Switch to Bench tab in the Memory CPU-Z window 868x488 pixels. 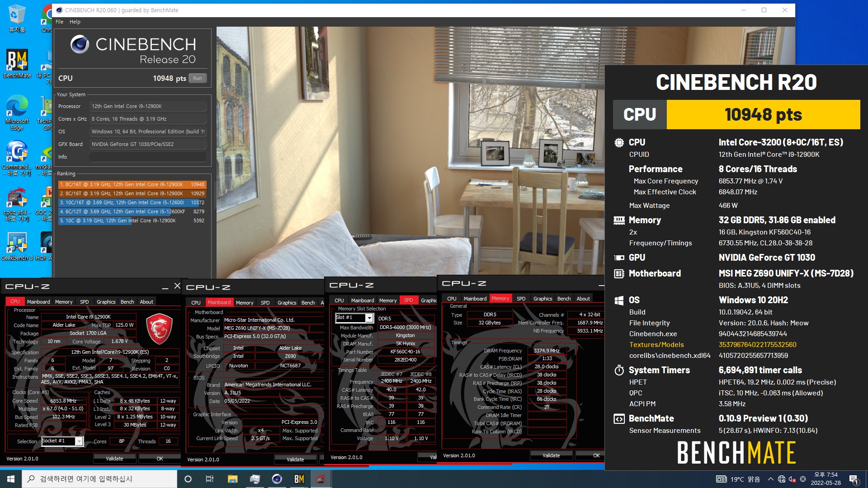tap(564, 298)
